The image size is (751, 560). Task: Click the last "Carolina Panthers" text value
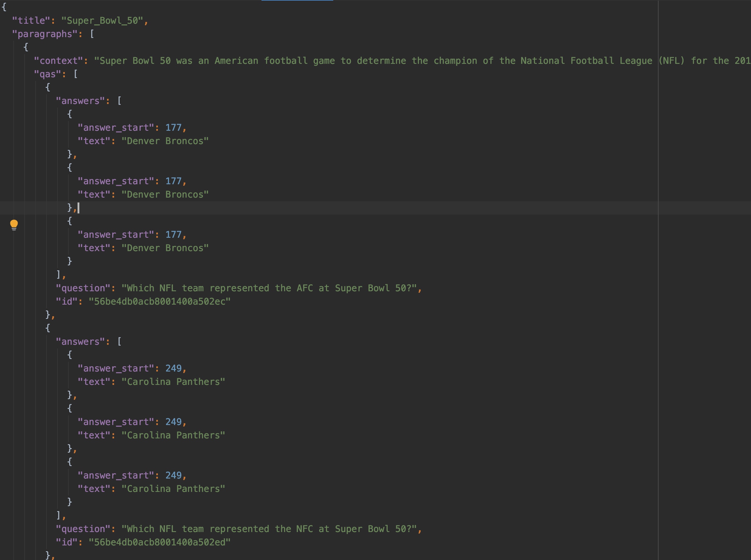(173, 489)
